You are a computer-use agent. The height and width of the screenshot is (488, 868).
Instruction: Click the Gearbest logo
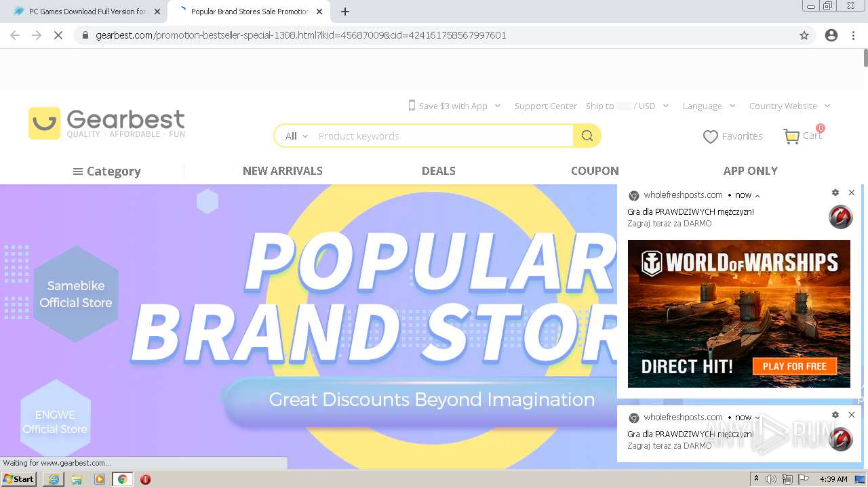[x=106, y=123]
